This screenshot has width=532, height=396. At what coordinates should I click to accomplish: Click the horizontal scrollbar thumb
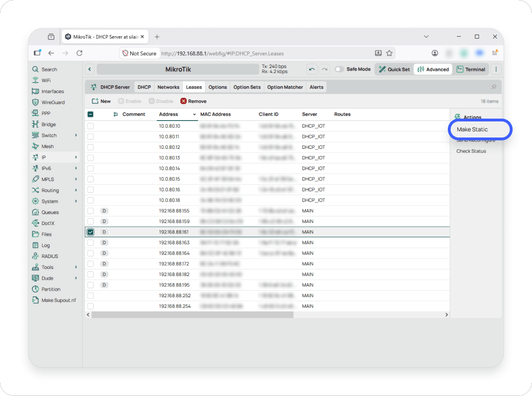coord(192,315)
